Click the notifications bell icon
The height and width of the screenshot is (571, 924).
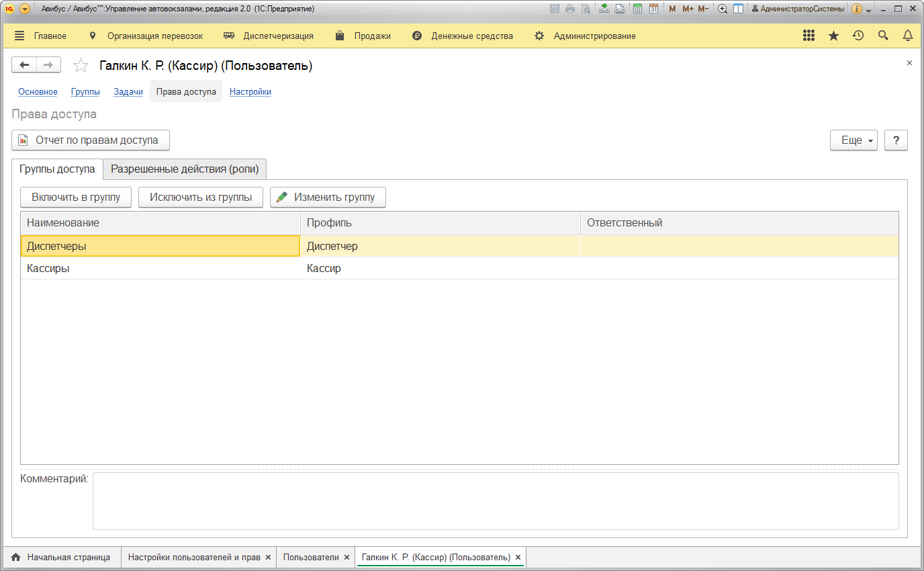pos(907,36)
